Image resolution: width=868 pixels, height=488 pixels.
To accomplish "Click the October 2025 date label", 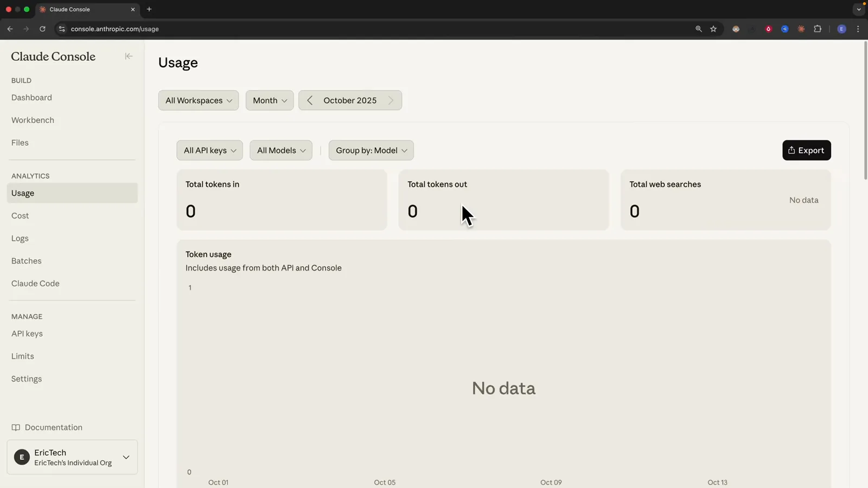I will point(350,100).
